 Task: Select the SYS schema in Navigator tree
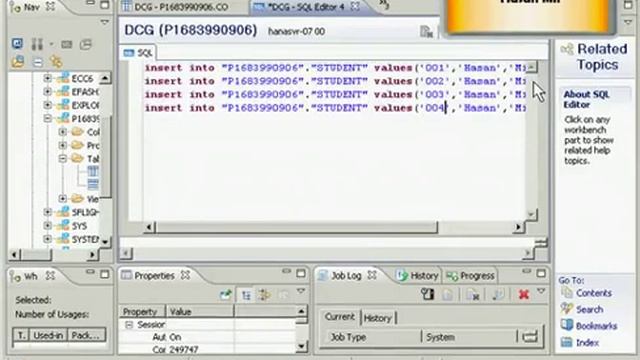79,226
